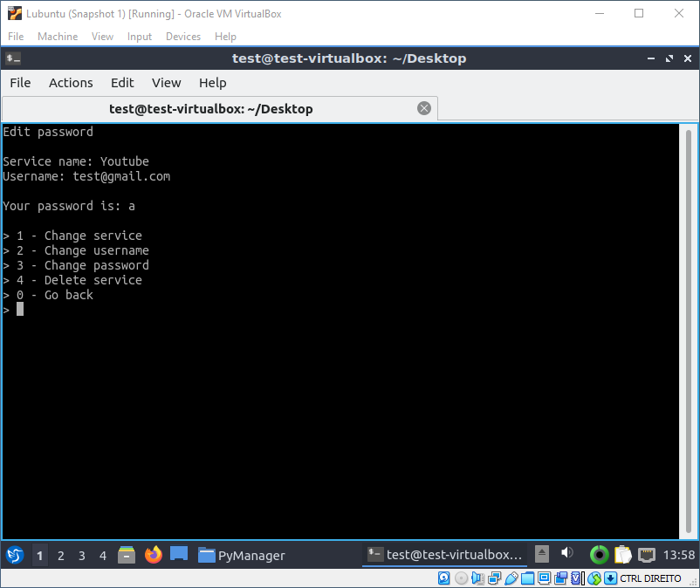Open the terminal Edit menu
The width and height of the screenshot is (700, 588).
122,83
